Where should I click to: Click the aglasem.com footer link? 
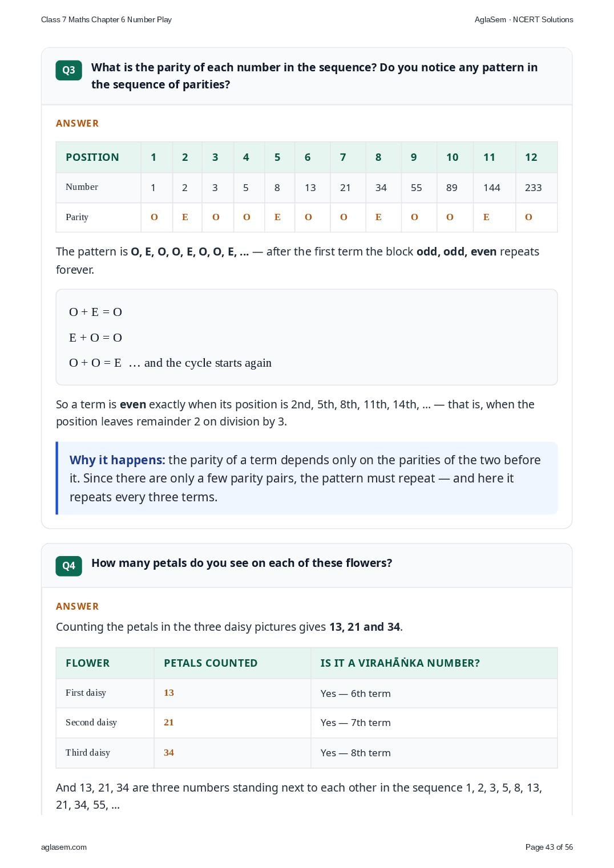[64, 847]
